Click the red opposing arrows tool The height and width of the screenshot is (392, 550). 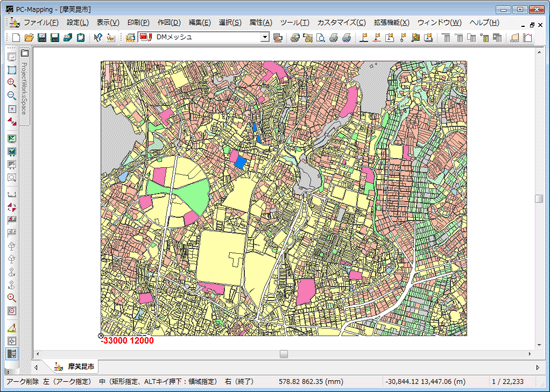[12, 122]
